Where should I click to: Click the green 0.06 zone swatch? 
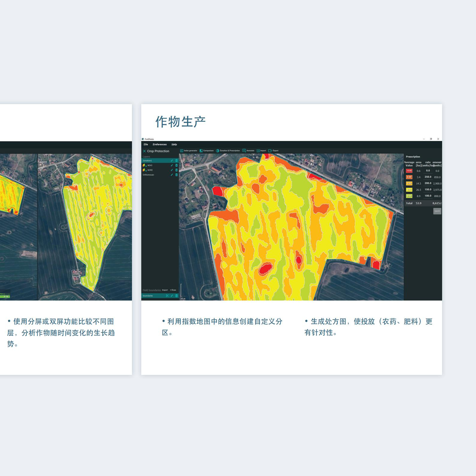[x=409, y=196]
